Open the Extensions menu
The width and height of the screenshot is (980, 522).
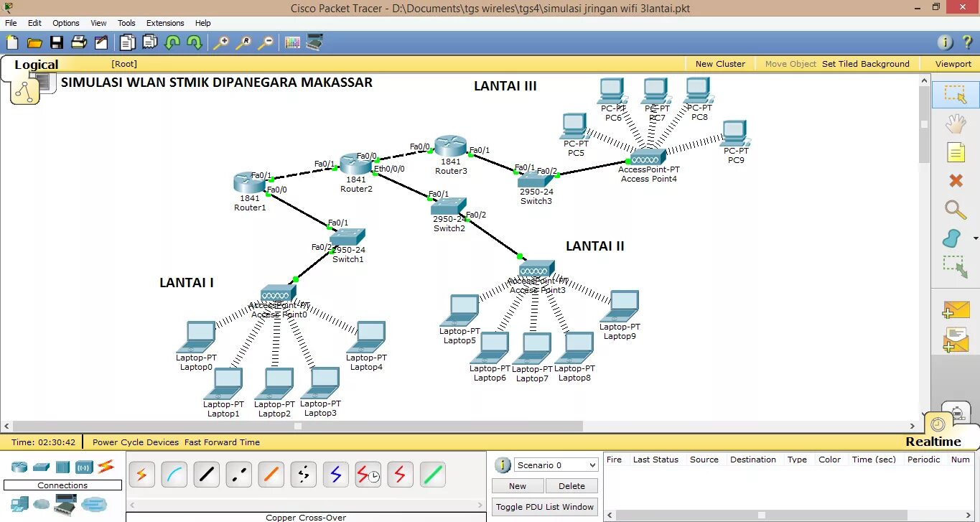[x=165, y=23]
